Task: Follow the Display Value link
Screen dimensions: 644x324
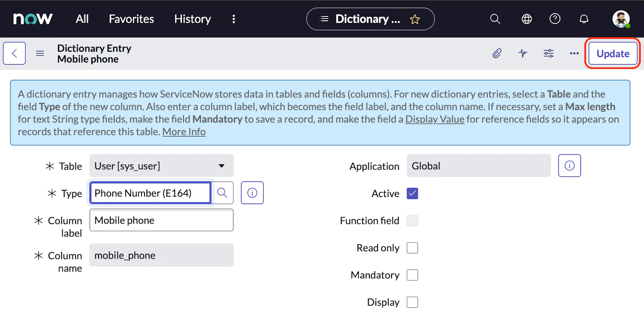Action: point(435,119)
